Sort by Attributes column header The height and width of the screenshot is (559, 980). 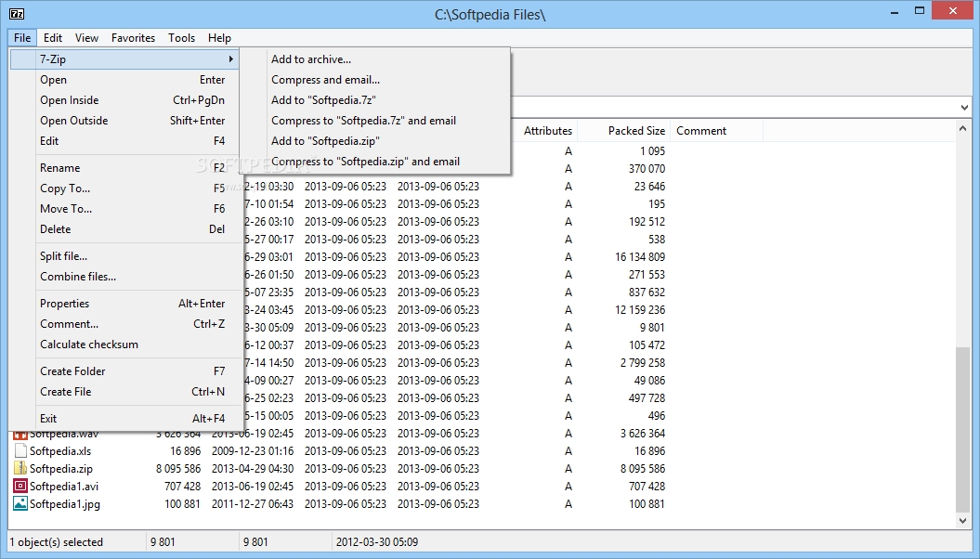[547, 131]
